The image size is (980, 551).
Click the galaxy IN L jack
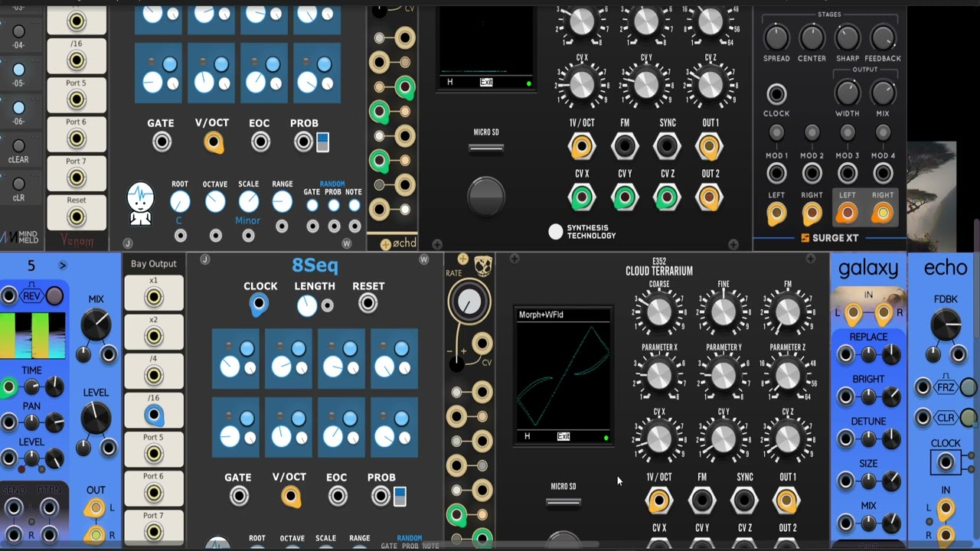pos(852,312)
